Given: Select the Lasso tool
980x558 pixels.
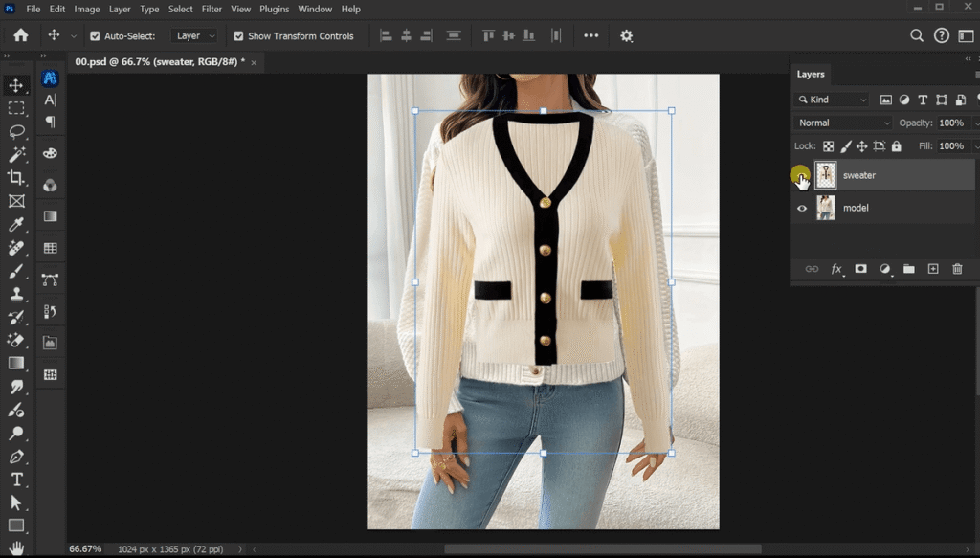Looking at the screenshot, I should pos(16,131).
